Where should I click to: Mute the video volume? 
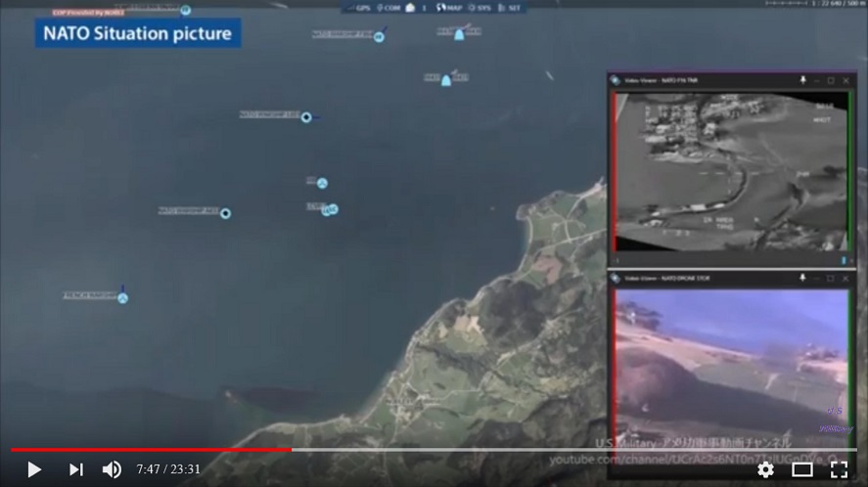click(x=112, y=469)
